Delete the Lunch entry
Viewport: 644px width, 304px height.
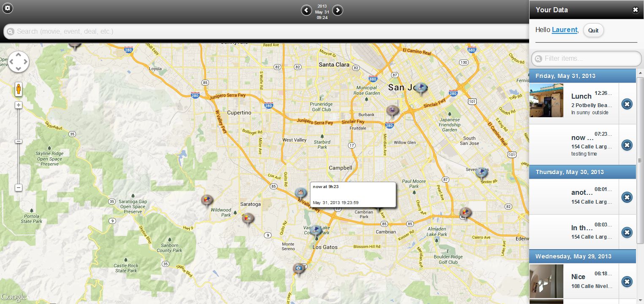click(x=627, y=104)
